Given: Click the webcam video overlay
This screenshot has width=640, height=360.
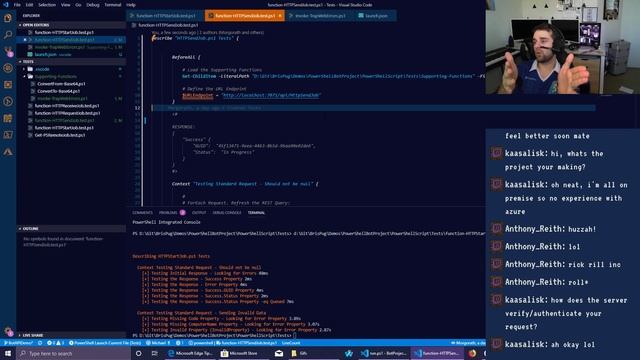Looking at the screenshot, I should coord(563,47).
